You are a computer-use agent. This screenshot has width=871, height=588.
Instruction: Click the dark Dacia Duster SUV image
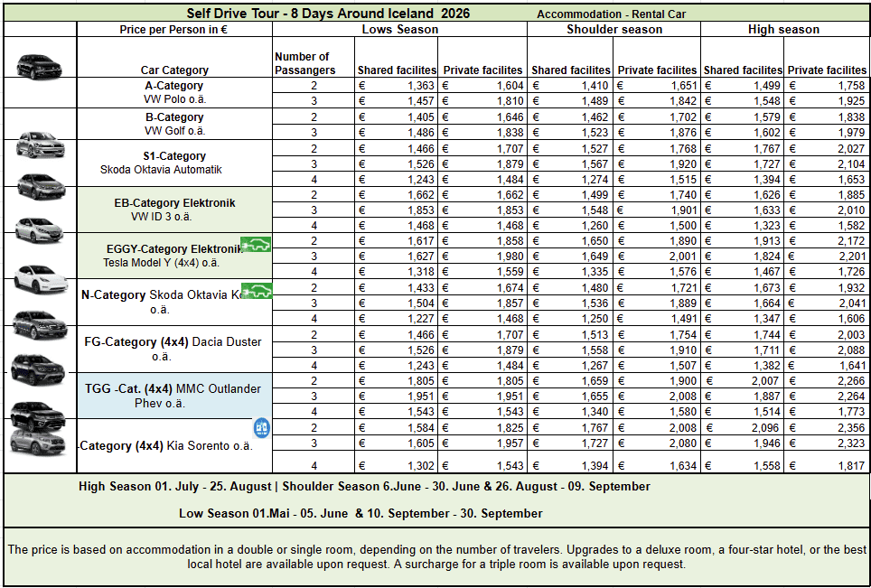[38, 367]
